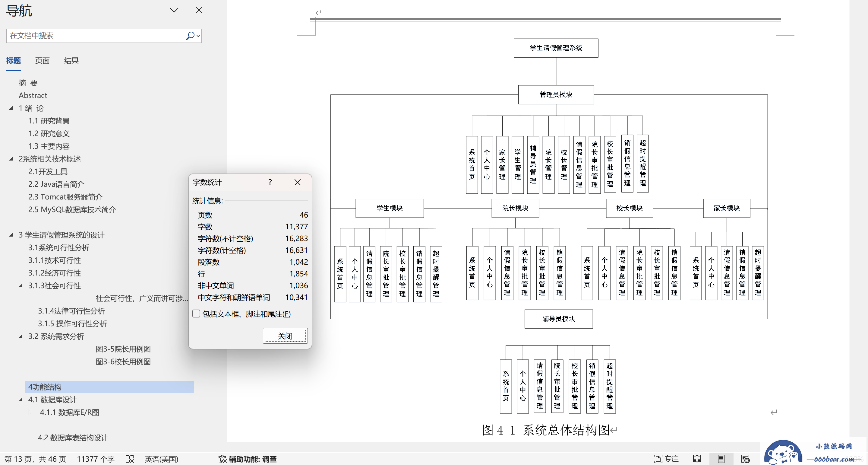Change language via 英语(美国) status item
The image size is (868, 465).
pyautogui.click(x=161, y=459)
